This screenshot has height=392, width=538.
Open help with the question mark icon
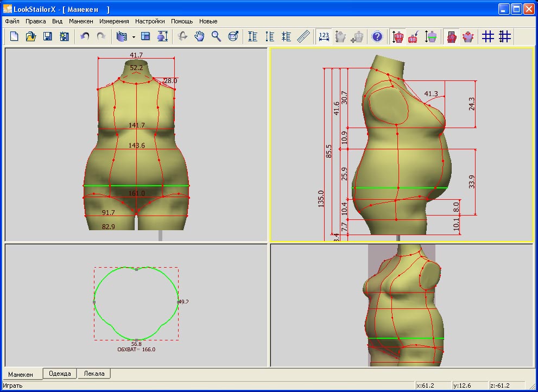tap(377, 36)
